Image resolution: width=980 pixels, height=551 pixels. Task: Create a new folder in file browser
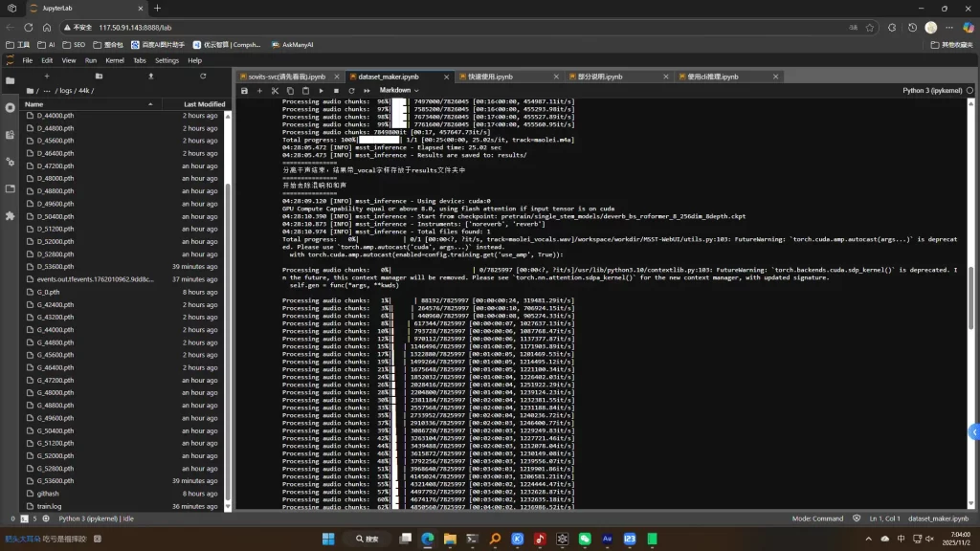(x=99, y=76)
